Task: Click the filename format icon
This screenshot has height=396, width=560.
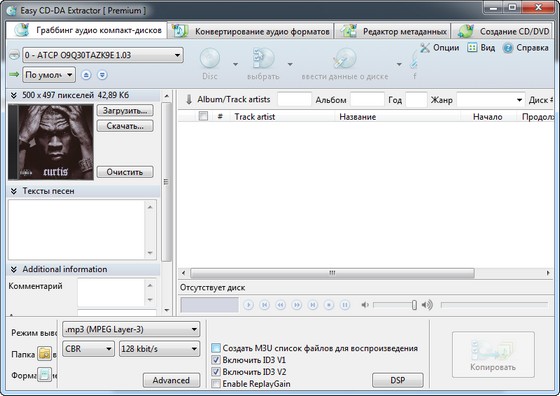Action: click(45, 375)
